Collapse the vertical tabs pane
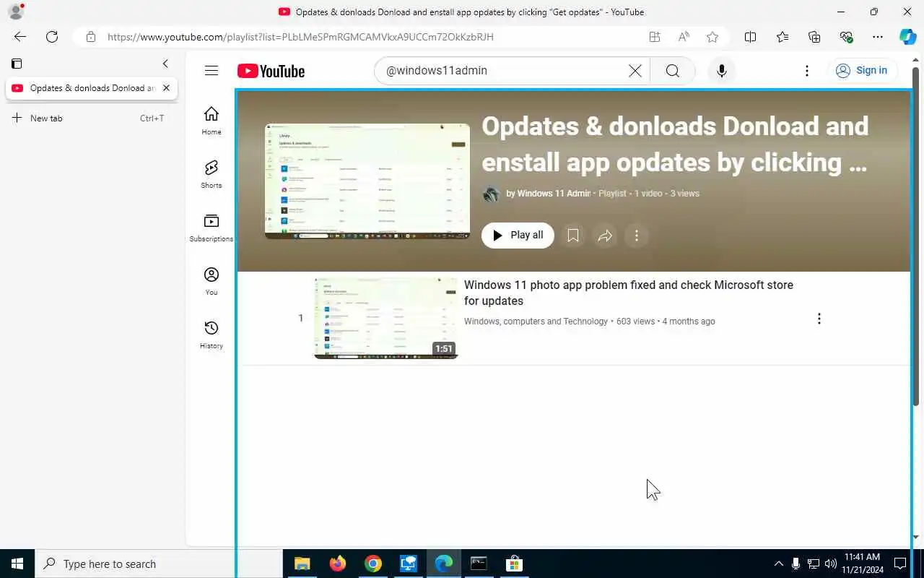Screen dimensions: 924x578 click(165, 64)
